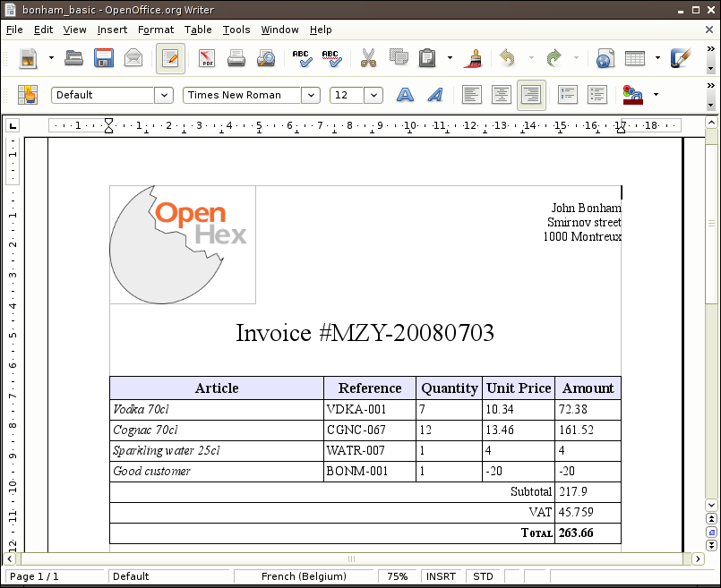Expand the Times New Roman font dropdown

coord(311,95)
